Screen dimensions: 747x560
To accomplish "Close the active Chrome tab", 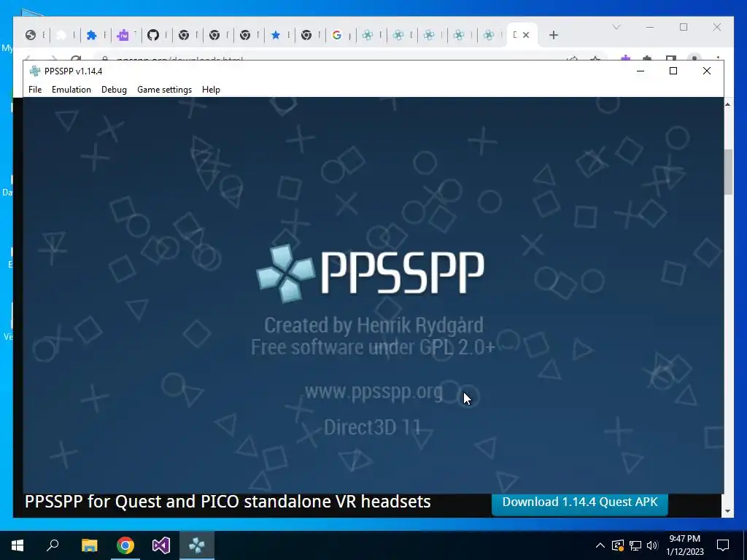I will click(x=526, y=35).
